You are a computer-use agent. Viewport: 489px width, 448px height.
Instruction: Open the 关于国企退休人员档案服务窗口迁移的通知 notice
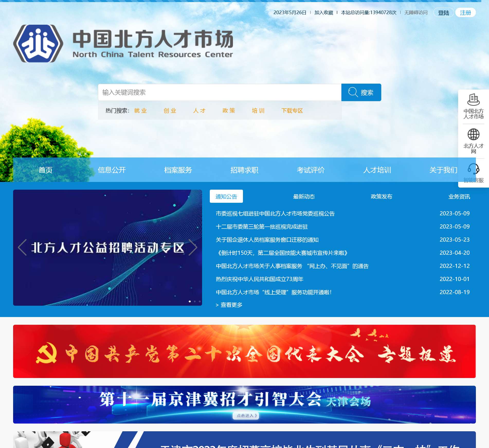click(x=267, y=240)
